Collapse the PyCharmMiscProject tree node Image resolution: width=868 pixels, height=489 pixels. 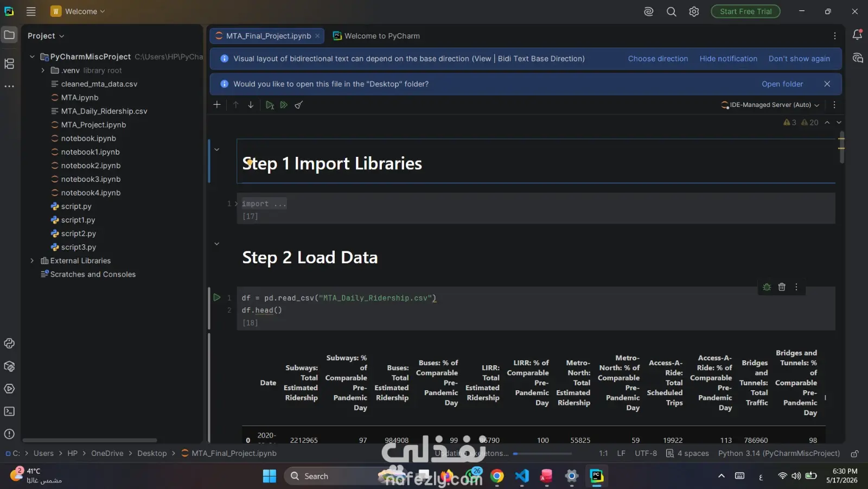pos(32,56)
